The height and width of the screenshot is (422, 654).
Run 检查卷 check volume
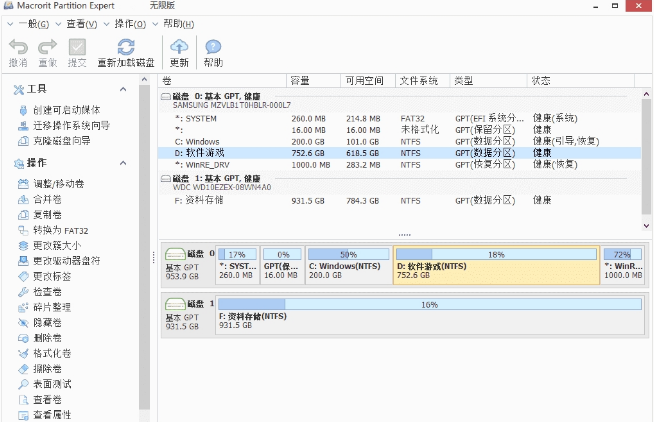tap(40, 292)
